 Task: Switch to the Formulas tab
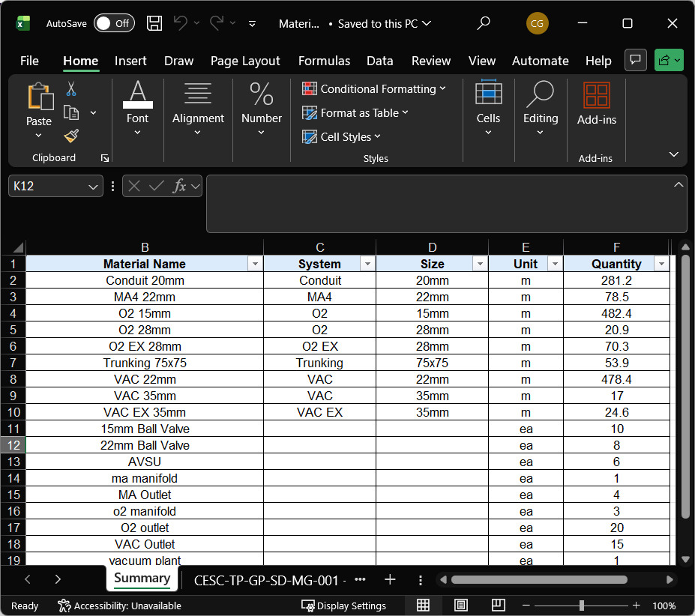click(x=324, y=61)
